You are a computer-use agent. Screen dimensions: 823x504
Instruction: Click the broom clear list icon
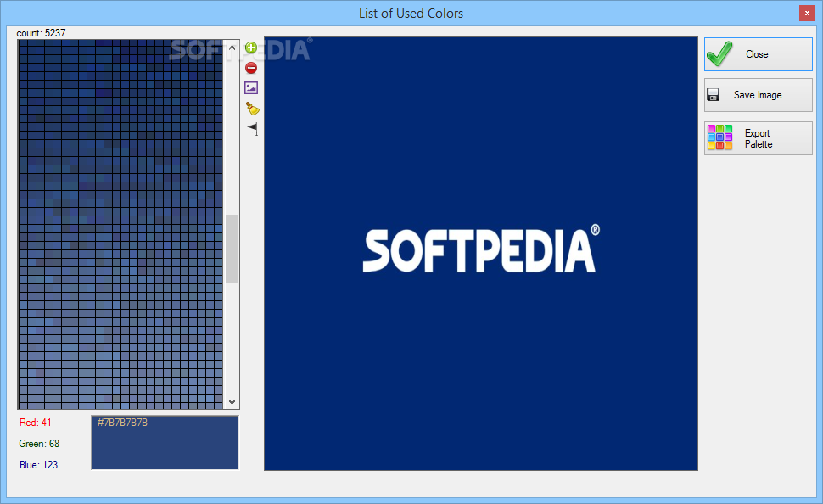(253, 108)
